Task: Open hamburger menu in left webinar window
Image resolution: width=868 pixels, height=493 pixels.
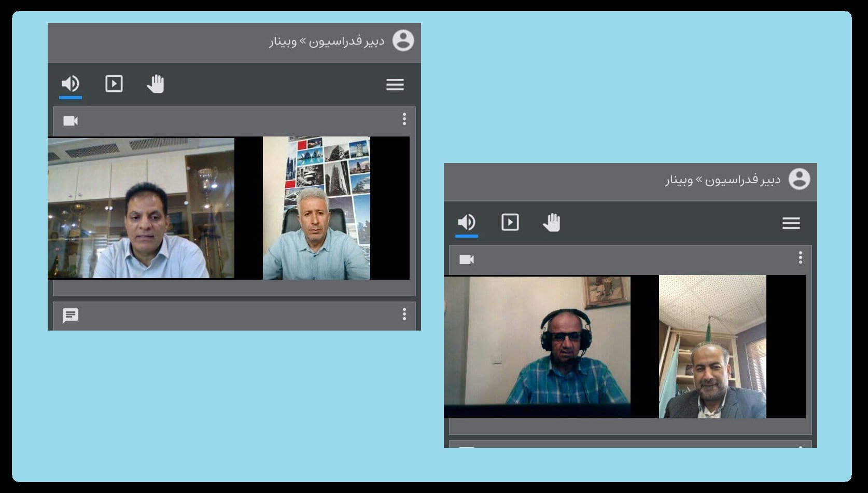Action: [395, 85]
